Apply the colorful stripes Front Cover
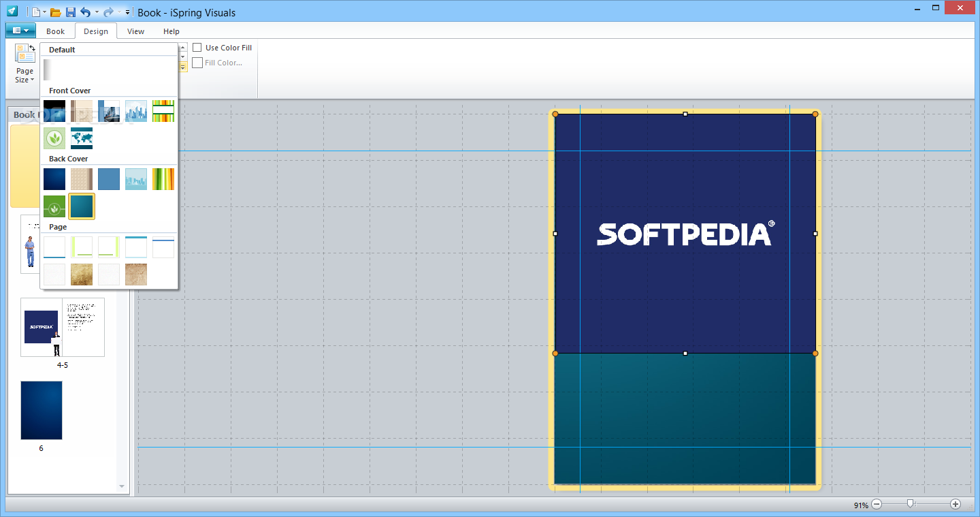Screen dimensions: 980x517 coord(163,111)
